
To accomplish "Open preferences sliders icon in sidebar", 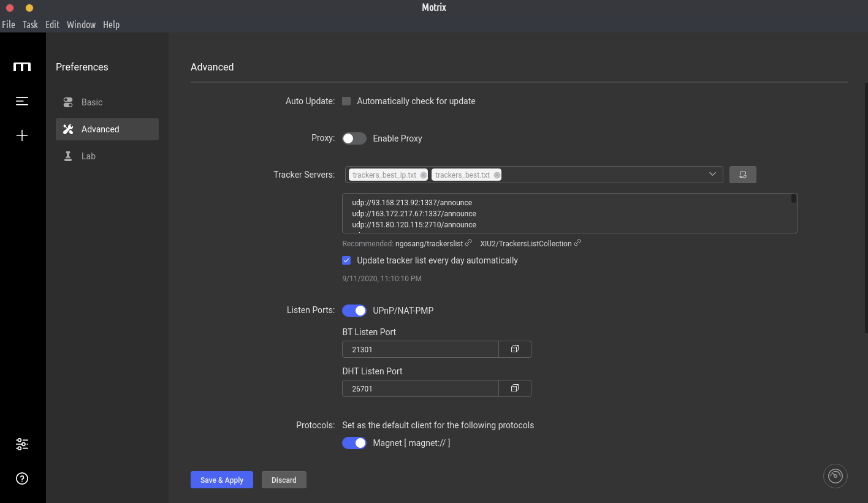I will coord(22,444).
